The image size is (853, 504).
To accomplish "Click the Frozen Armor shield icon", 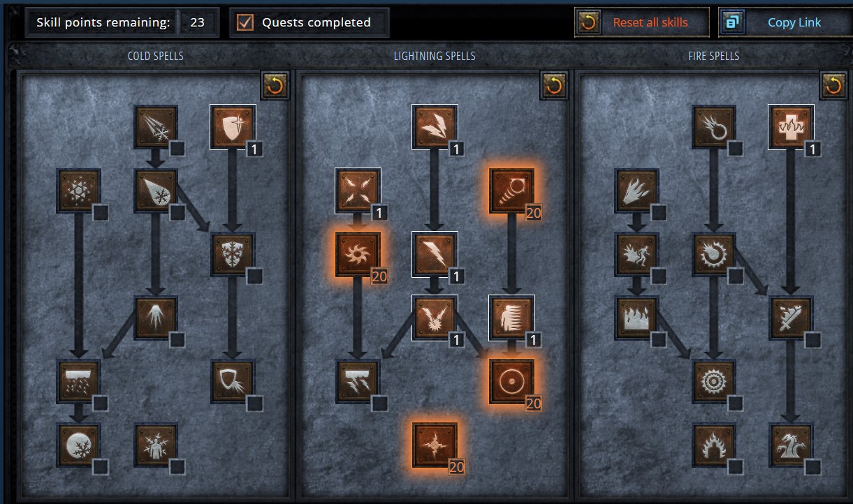I will [x=233, y=127].
